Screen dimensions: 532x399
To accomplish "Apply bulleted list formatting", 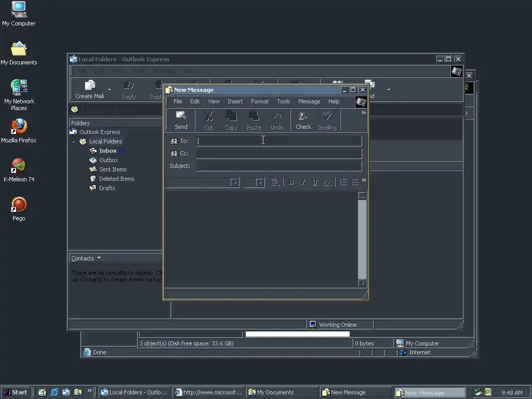I will point(355,182).
